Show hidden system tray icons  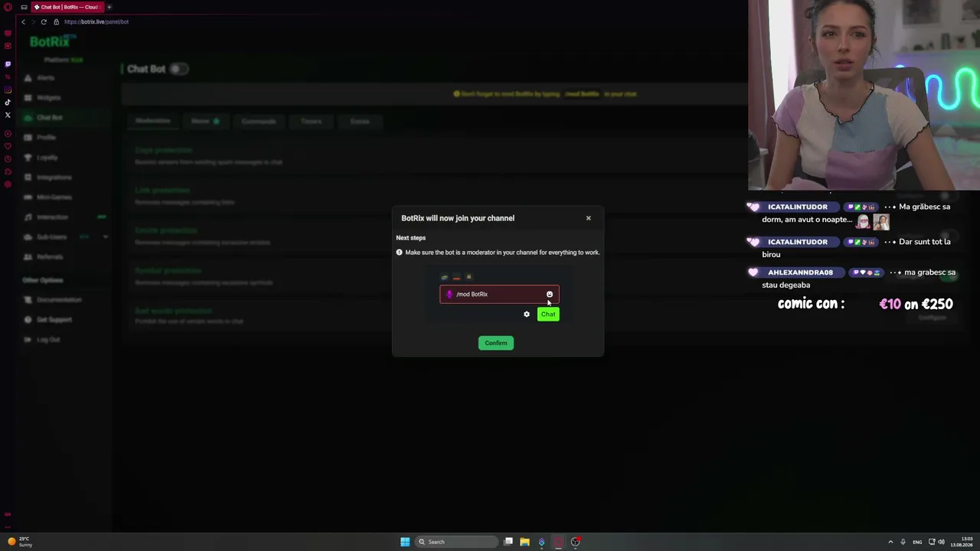click(890, 542)
